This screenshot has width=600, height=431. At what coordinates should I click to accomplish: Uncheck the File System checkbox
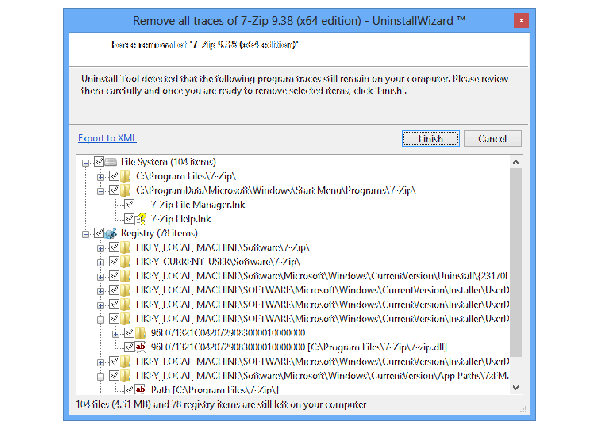99,162
